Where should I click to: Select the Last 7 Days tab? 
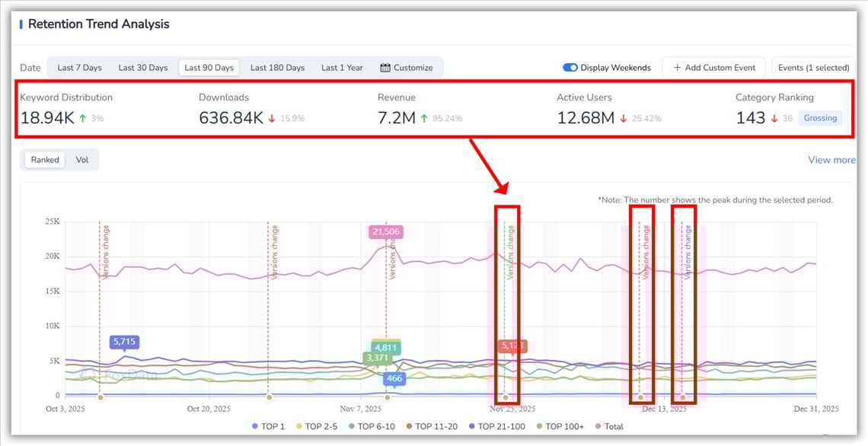point(79,68)
